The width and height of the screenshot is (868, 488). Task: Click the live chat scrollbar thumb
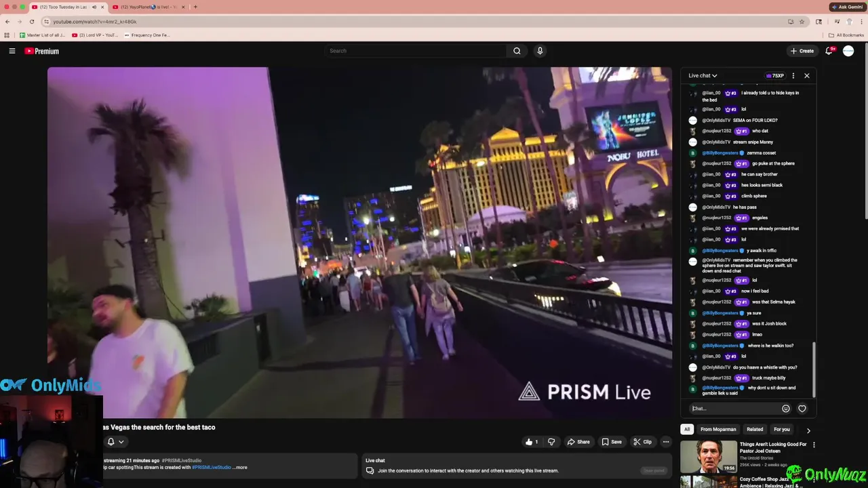coord(814,369)
